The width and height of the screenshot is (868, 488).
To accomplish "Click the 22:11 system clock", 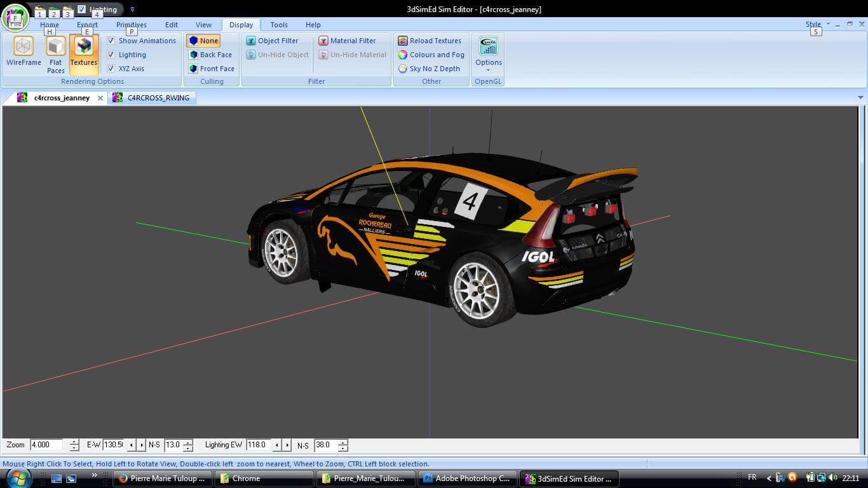I will pyautogui.click(x=850, y=478).
